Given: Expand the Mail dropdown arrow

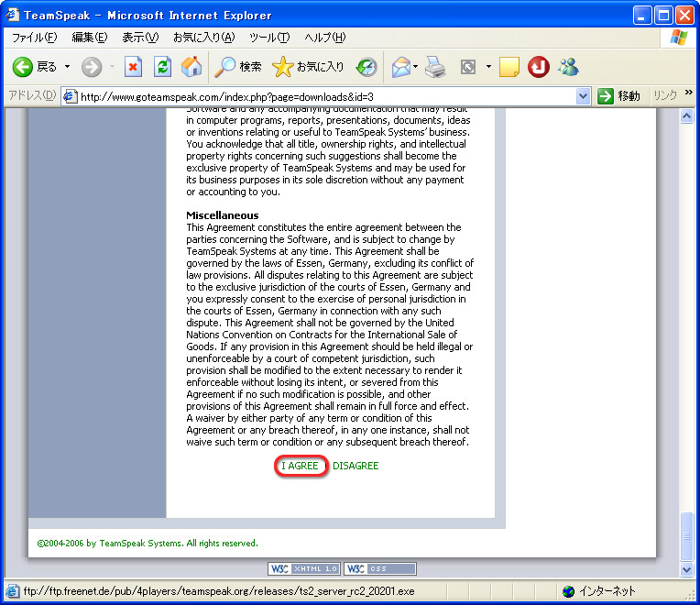Looking at the screenshot, I should tap(416, 67).
